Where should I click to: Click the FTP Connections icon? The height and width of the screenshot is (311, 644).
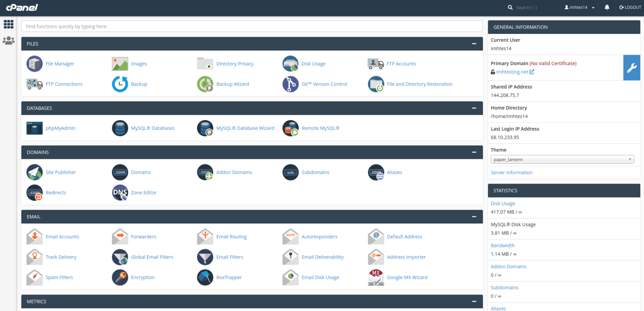(x=34, y=84)
